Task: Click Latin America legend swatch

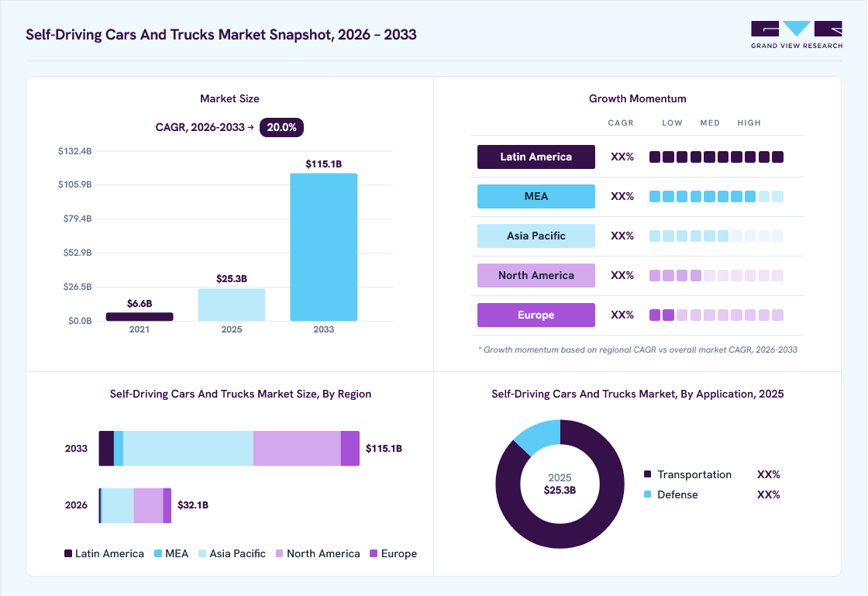Action: (68, 553)
